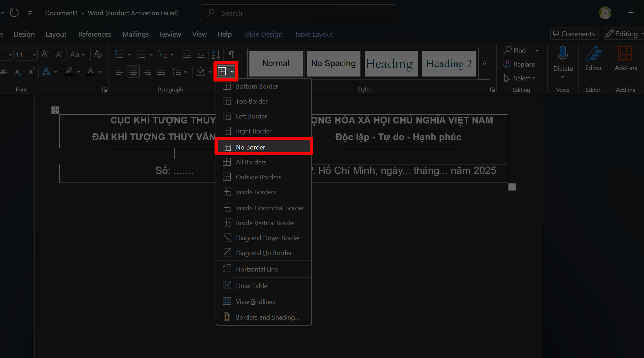Apply the Heading 2 style
The width and height of the screenshot is (644, 358).
(x=449, y=64)
